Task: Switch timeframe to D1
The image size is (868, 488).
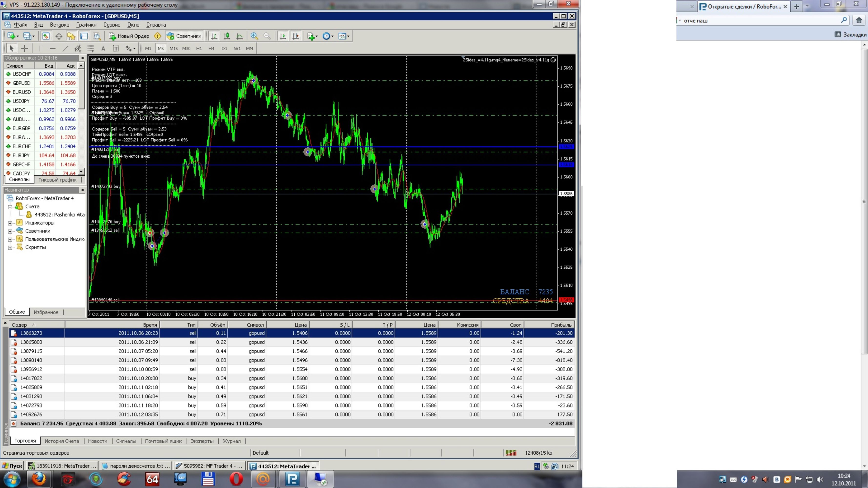Action: (x=224, y=49)
